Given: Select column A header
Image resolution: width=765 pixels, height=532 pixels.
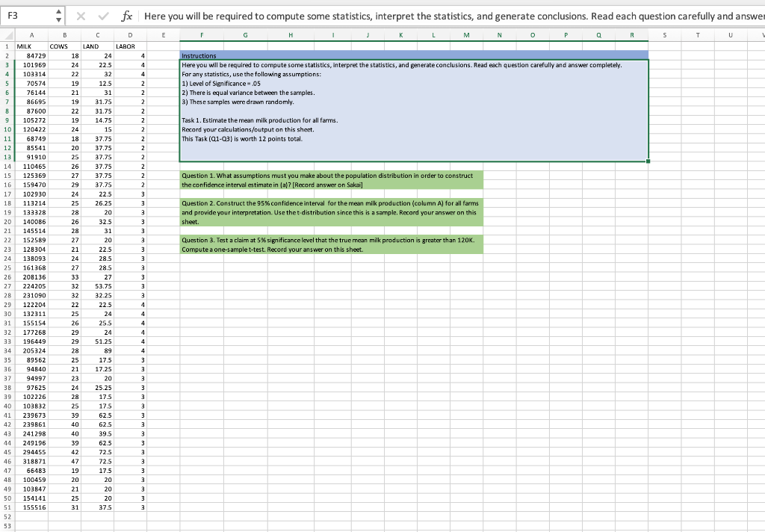Looking at the screenshot, I should coord(31,35).
